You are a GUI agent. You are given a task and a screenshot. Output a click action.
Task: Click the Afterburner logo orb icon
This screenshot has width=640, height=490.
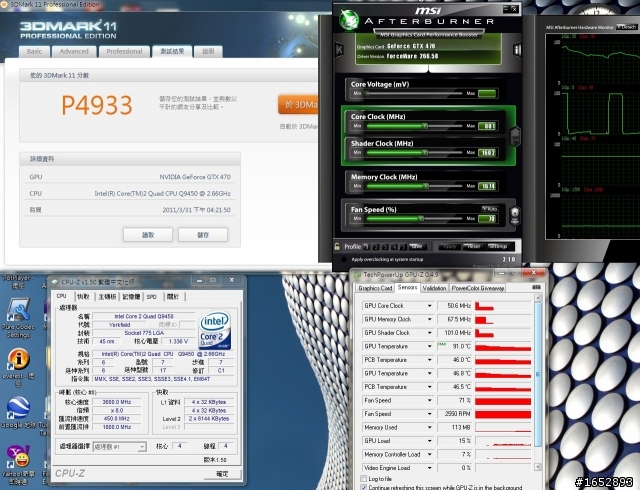click(349, 19)
